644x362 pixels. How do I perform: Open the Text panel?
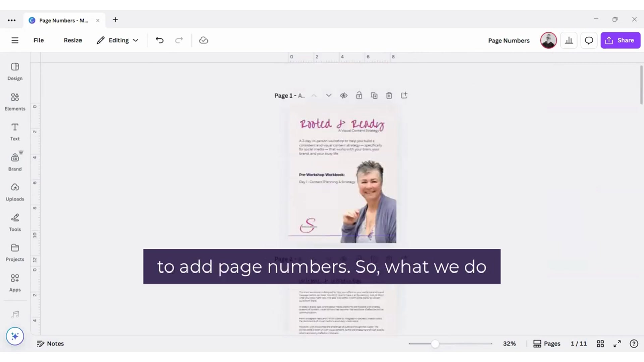click(x=15, y=132)
